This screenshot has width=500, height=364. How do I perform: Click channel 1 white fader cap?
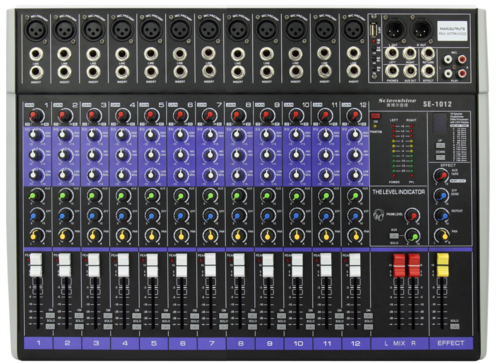[x=36, y=265]
